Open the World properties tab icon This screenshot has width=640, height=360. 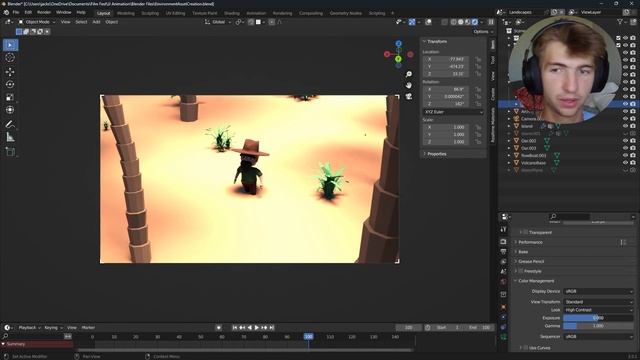coord(504,282)
